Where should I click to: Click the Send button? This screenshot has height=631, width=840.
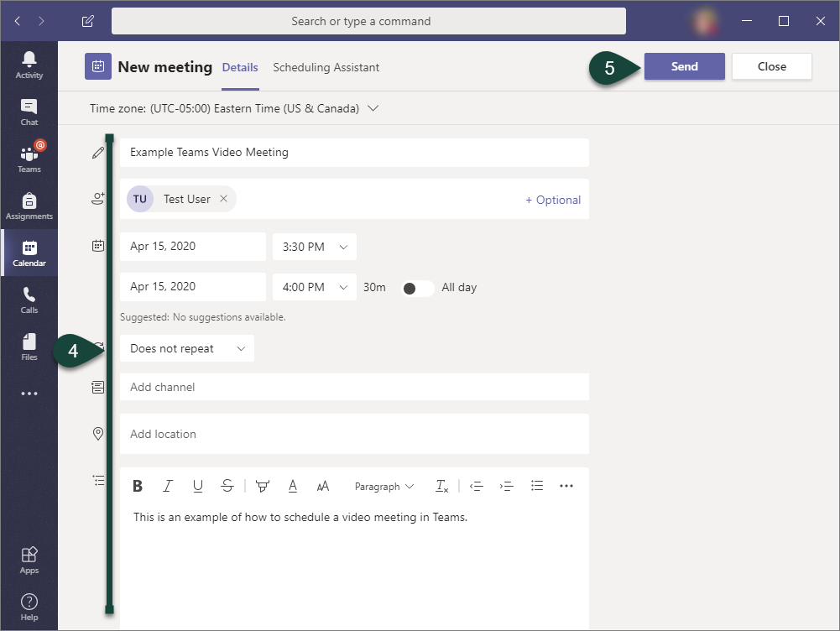click(x=684, y=67)
